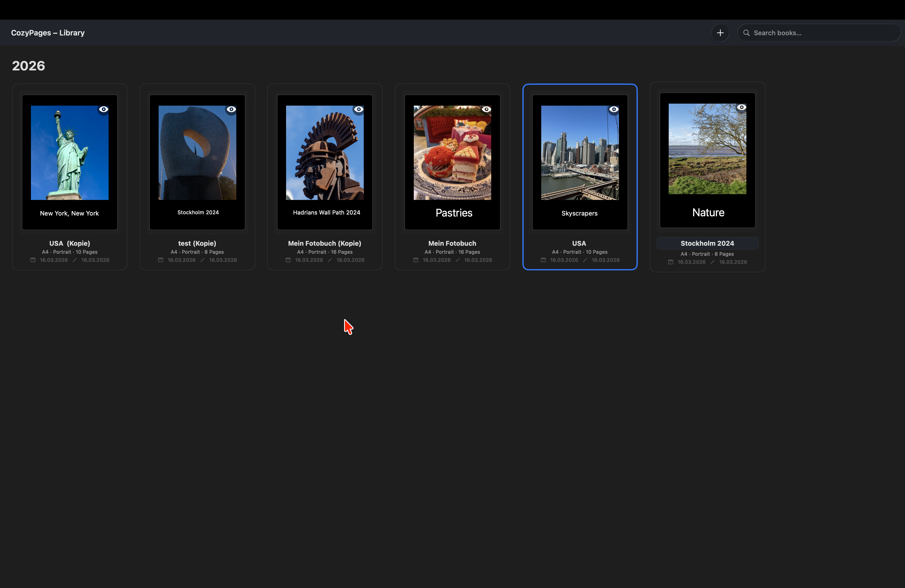Image resolution: width=905 pixels, height=588 pixels.
Task: Open the Nature book cover thumbnail
Action: (707, 149)
